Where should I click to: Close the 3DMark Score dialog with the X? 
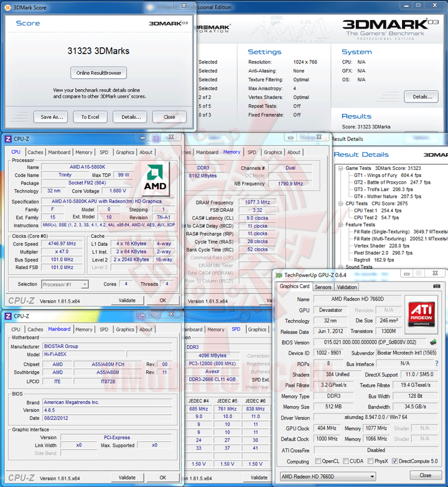184,6
